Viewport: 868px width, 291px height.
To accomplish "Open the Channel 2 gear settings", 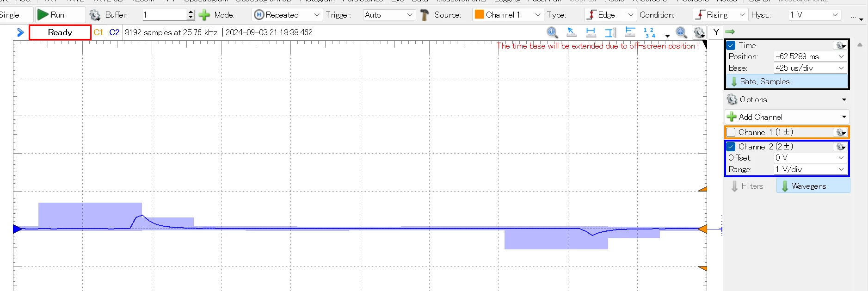I will 841,147.
